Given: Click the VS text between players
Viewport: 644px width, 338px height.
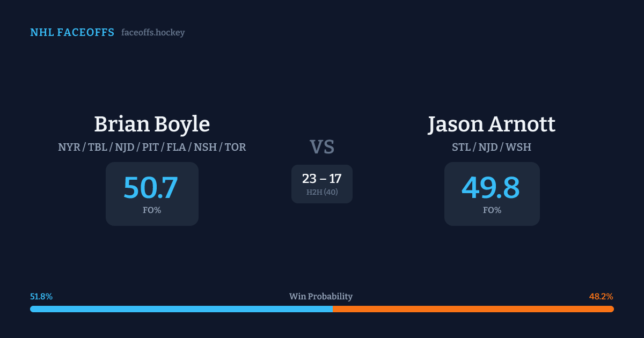Looking at the screenshot, I should click(322, 147).
